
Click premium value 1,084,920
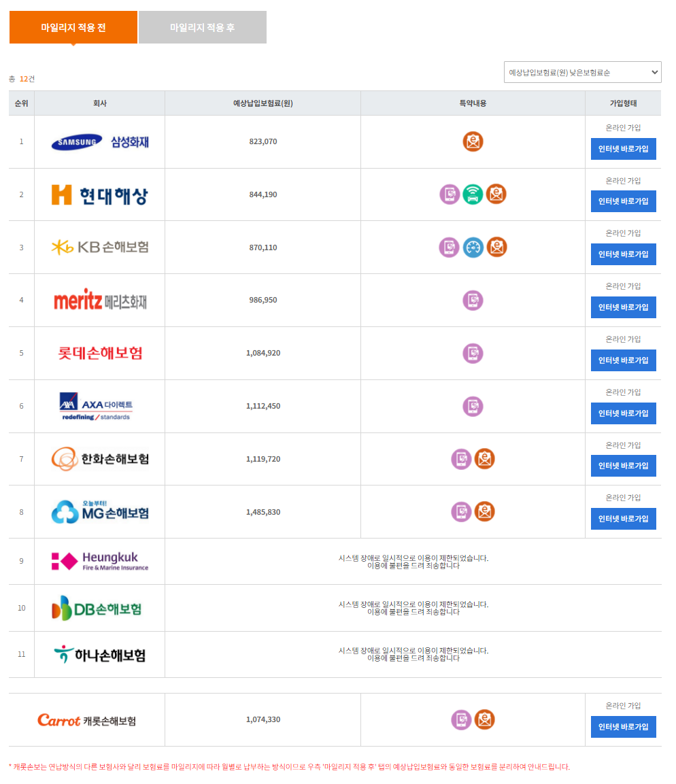[263, 353]
